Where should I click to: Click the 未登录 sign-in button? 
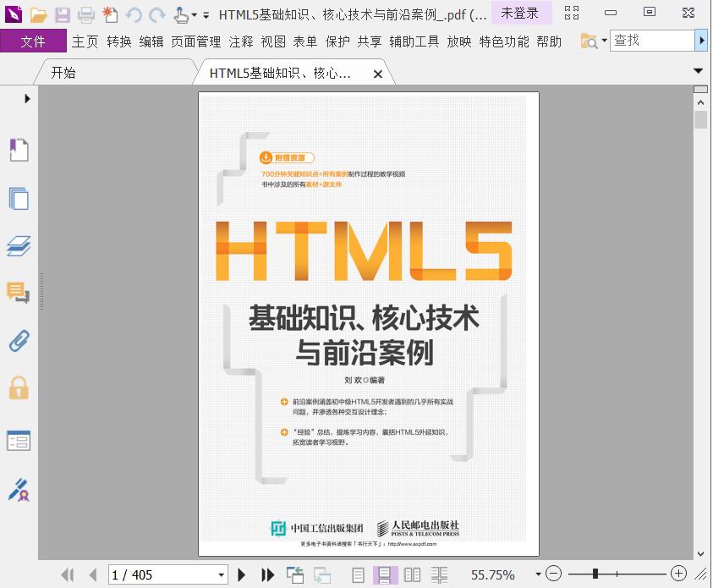[520, 14]
